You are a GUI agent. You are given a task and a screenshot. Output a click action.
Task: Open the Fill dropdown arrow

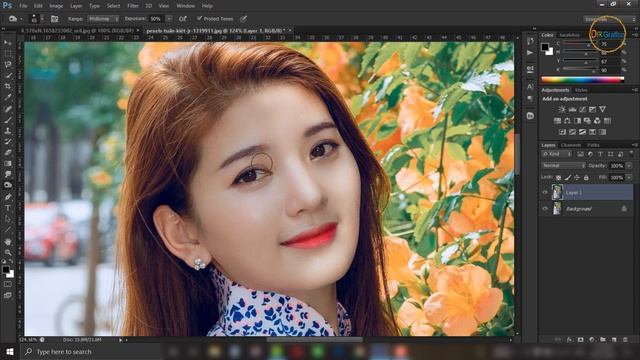tap(629, 178)
